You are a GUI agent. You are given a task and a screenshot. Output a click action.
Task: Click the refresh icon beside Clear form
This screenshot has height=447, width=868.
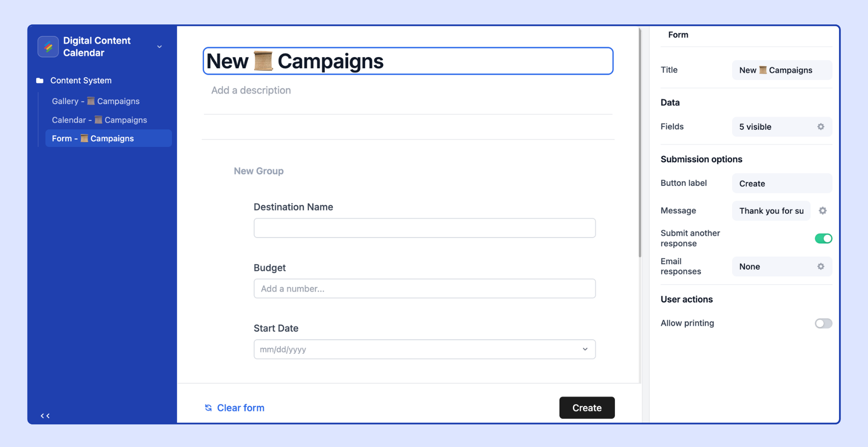208,408
